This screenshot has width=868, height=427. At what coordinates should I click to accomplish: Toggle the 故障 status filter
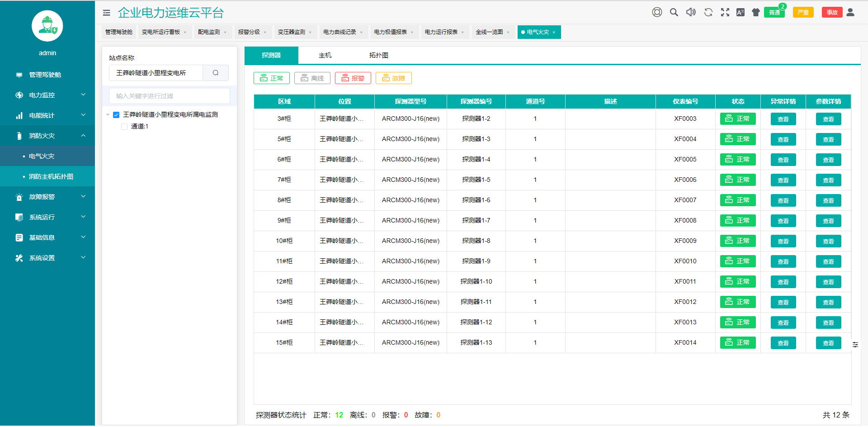[394, 78]
